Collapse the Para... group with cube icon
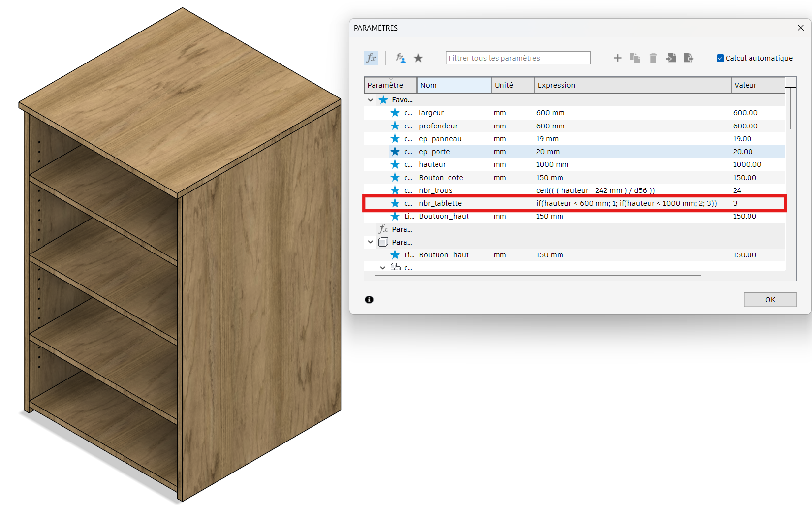The width and height of the screenshot is (812, 505). click(x=371, y=242)
